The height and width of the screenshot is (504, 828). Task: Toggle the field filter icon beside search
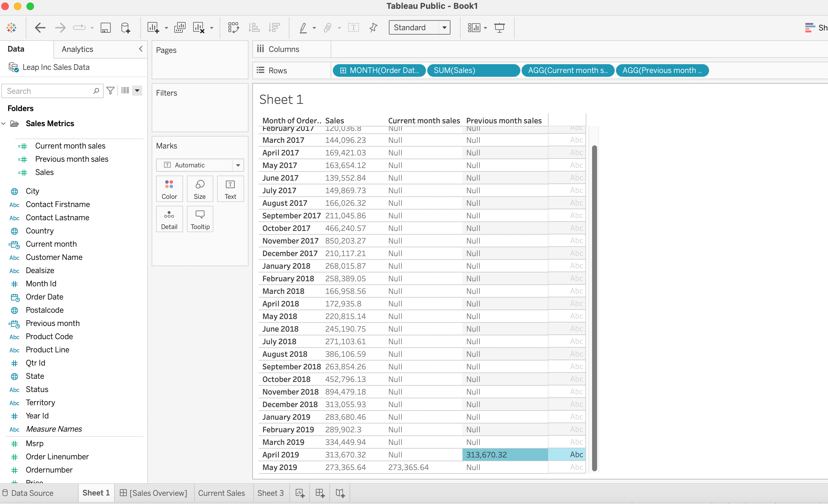110,91
